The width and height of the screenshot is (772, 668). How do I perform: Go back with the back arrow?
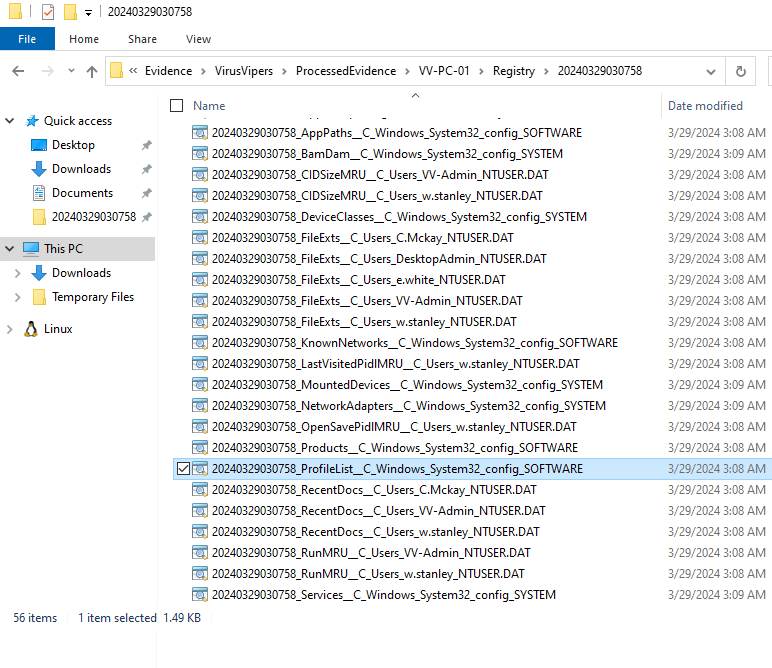pos(18,71)
